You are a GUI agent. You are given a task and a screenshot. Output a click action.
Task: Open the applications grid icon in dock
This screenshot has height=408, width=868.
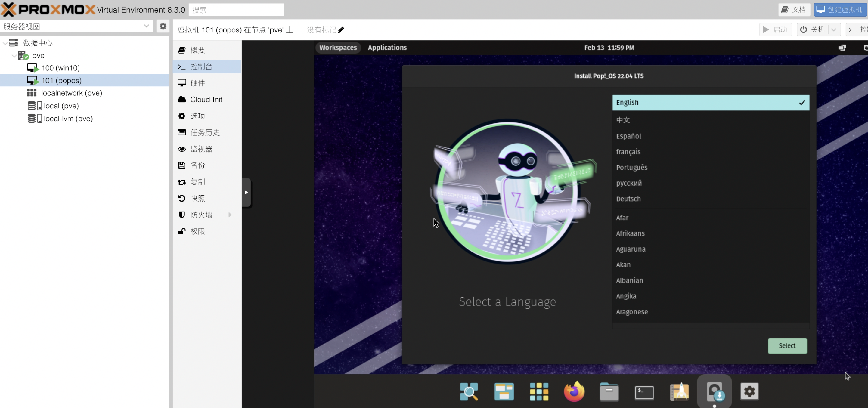tap(539, 391)
